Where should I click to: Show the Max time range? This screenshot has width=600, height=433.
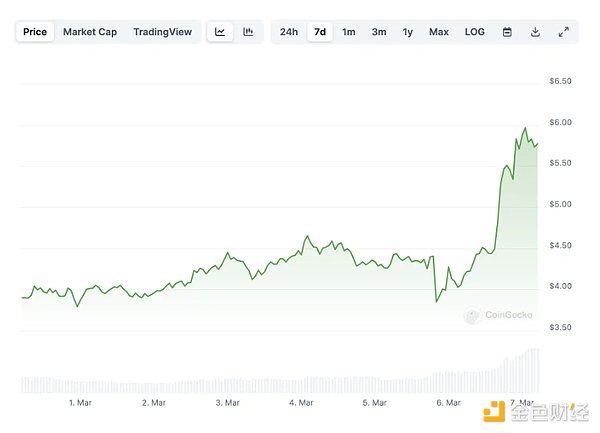point(439,32)
